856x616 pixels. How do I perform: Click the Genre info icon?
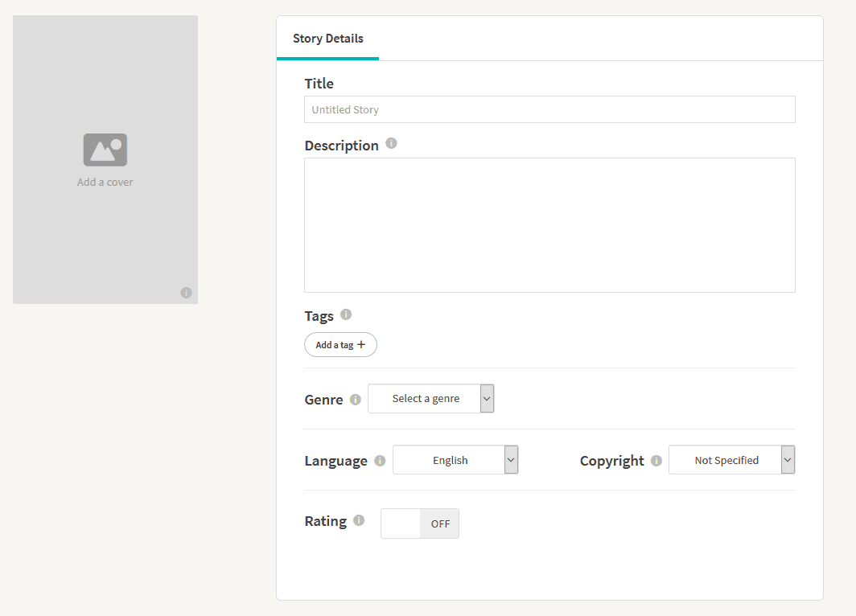[x=356, y=400]
